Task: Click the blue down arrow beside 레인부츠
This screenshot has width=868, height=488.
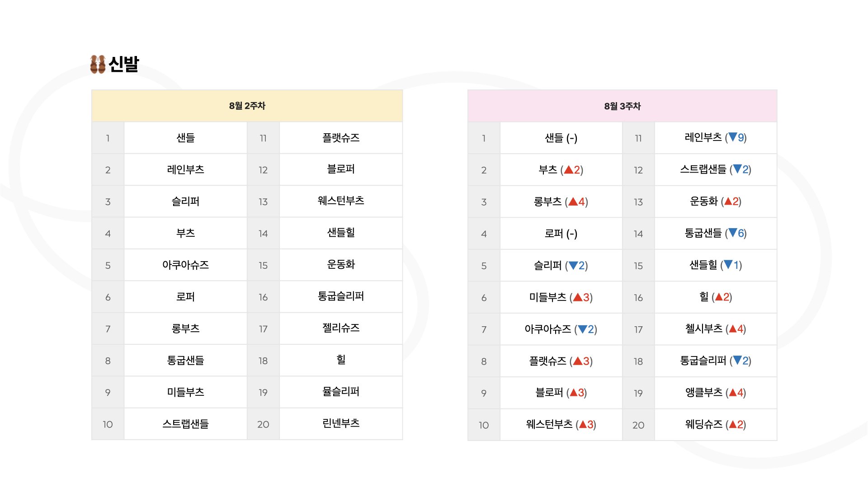Action: 732,137
